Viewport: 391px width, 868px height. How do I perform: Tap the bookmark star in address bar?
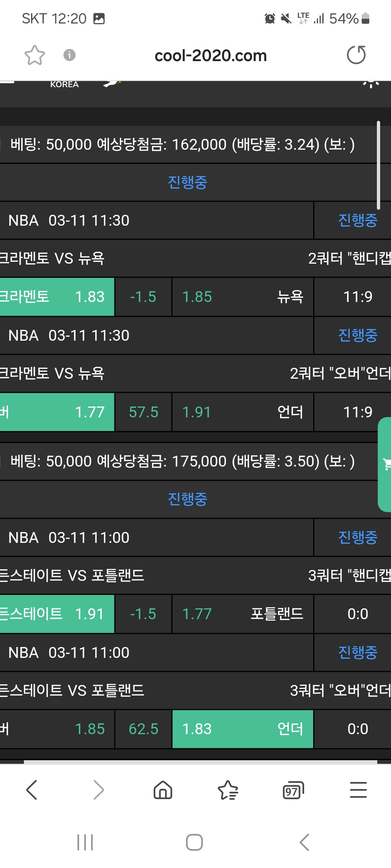pyautogui.click(x=34, y=55)
